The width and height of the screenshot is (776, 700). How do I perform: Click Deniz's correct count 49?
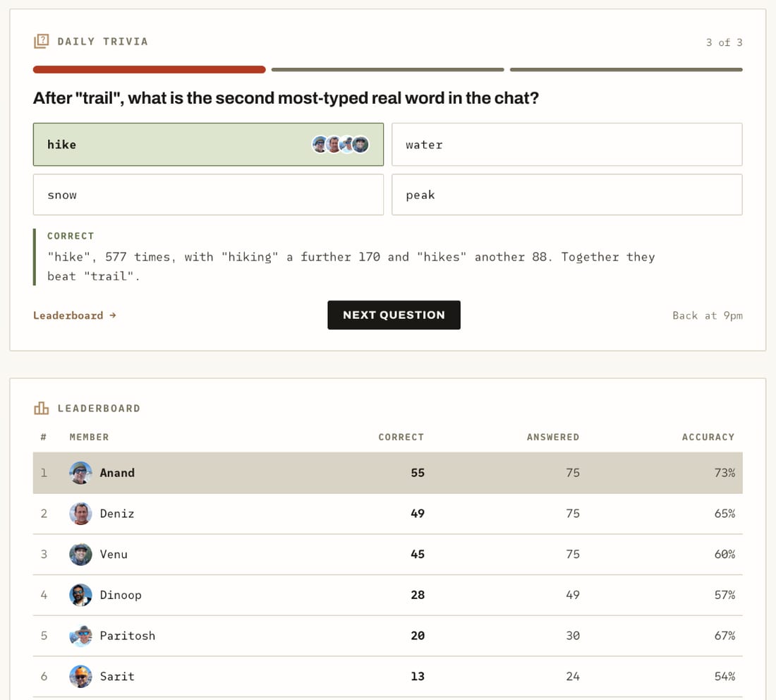tap(417, 514)
